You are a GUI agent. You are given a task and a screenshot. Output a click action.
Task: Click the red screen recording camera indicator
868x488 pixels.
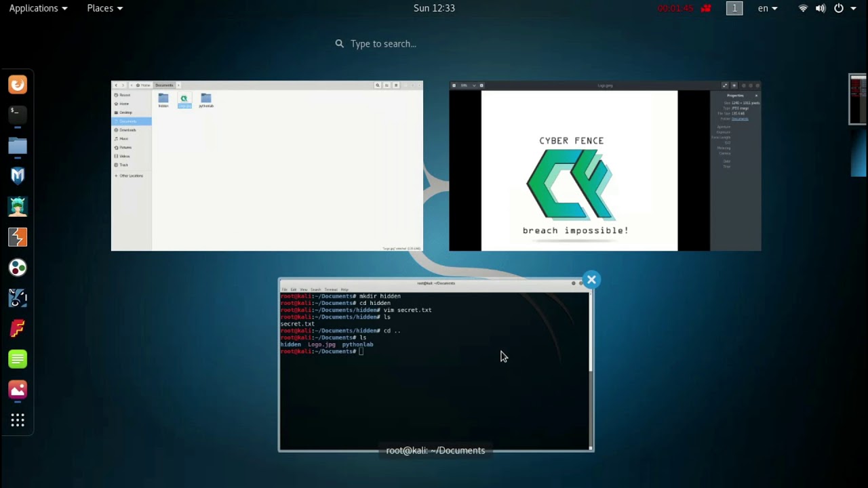click(706, 8)
